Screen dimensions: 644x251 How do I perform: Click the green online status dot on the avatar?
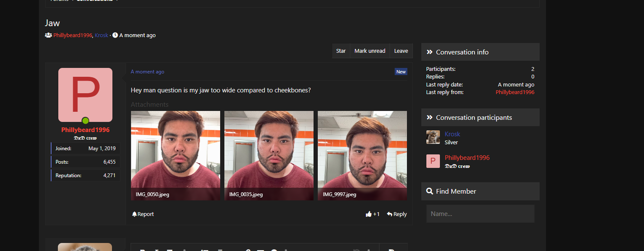[x=85, y=120]
